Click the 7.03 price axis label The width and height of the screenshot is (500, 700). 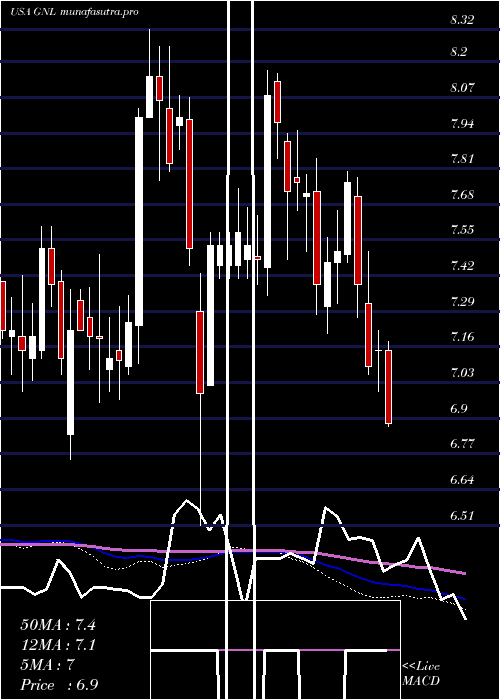pyautogui.click(x=462, y=372)
